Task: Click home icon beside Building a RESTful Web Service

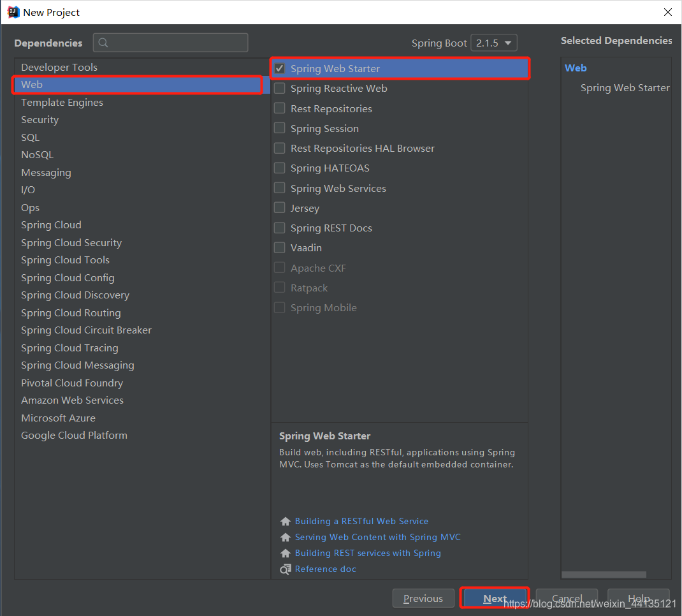Action: (286, 521)
